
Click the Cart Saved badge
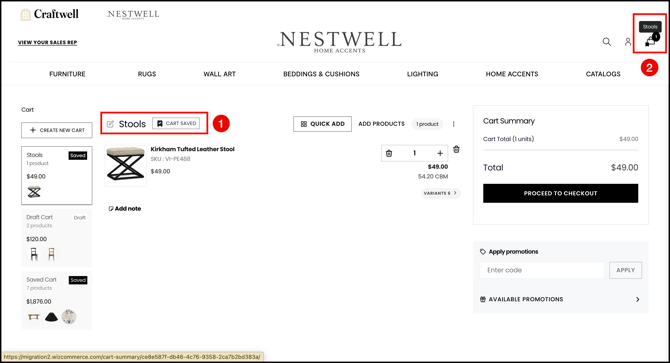[x=176, y=123]
